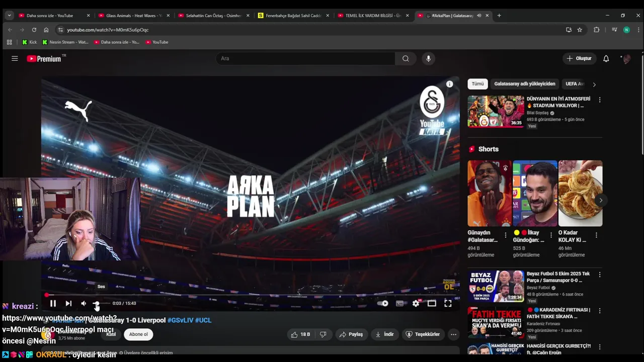Screen dimensions: 644x362
Task: Switch to Selahattin Can Öztaş tab
Action: 214,16
